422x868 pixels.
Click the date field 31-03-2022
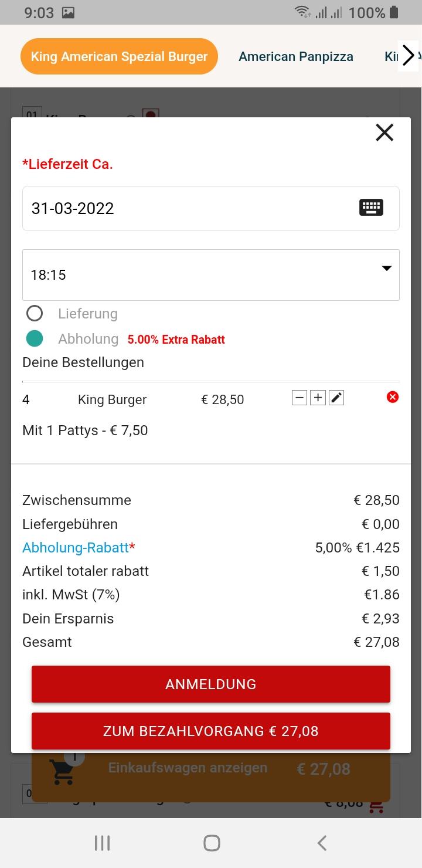pos(211,208)
